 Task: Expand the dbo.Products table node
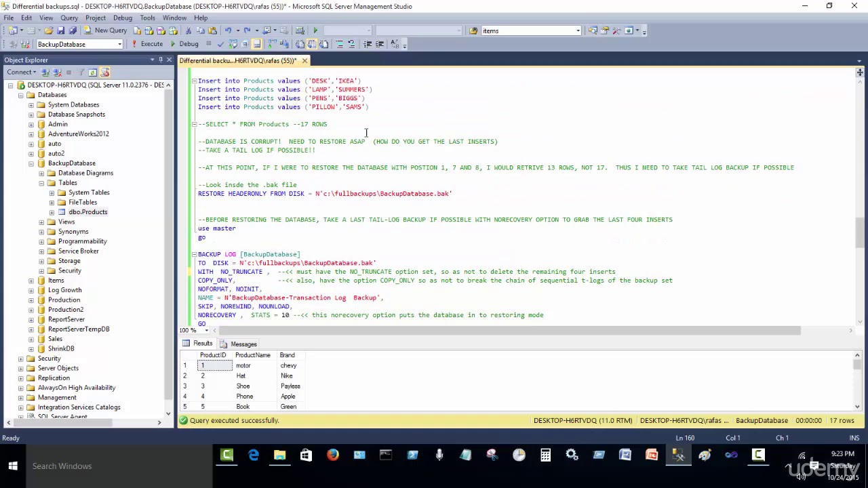point(52,212)
